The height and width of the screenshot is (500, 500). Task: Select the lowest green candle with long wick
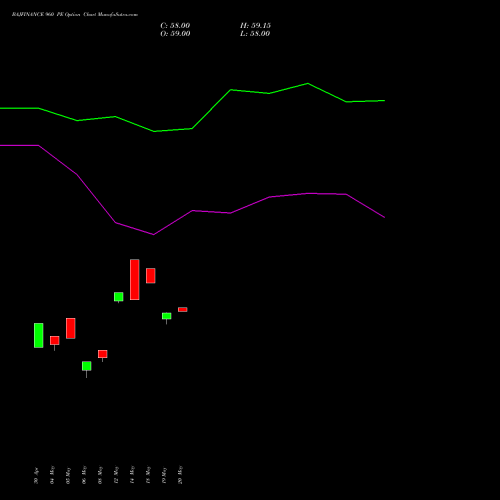87,366
